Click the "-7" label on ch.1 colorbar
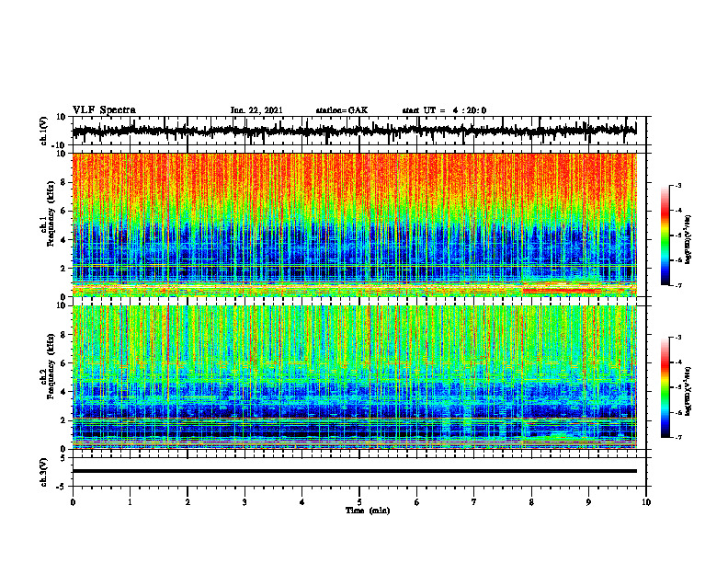This screenshot has height=563, width=728. 677,285
